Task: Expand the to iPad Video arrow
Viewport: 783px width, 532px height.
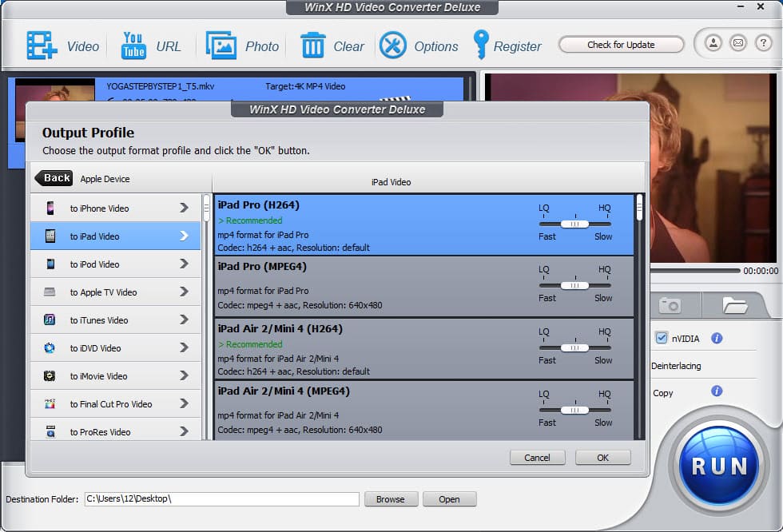Action: 184,236
